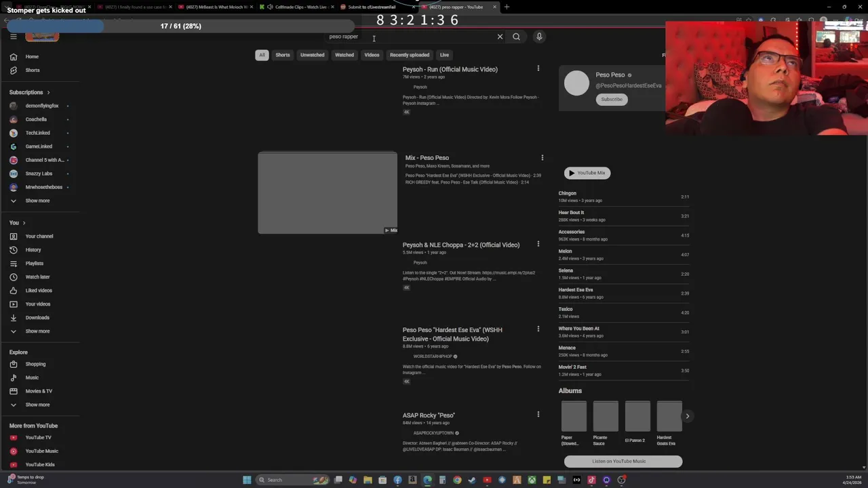Open options for Peysoh - Run video
The height and width of the screenshot is (488, 868).
click(538, 68)
